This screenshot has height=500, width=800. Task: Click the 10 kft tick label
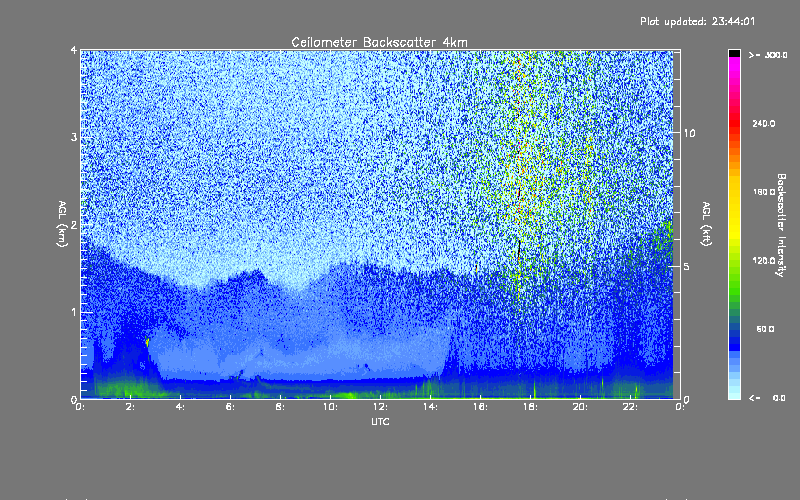tap(689, 133)
